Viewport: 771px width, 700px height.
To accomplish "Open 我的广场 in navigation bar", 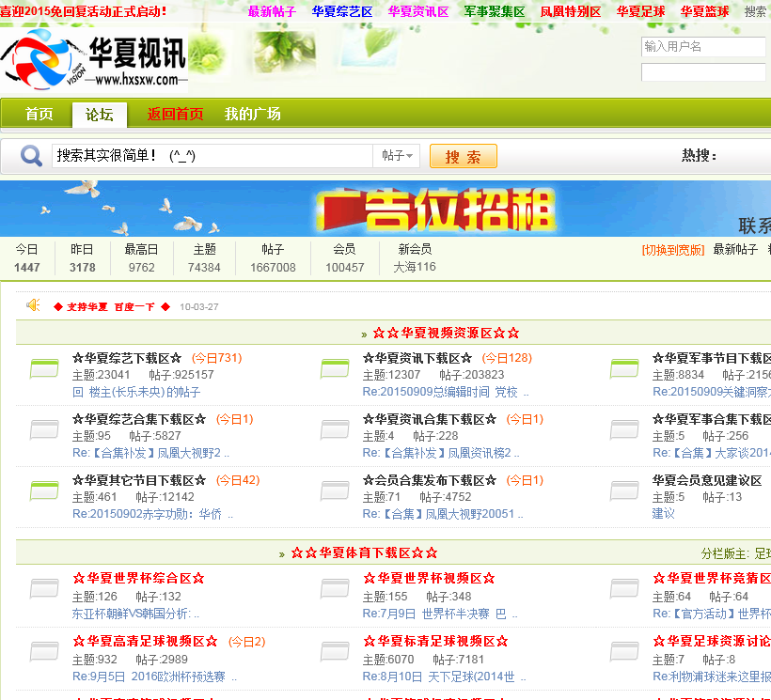I will tap(253, 114).
